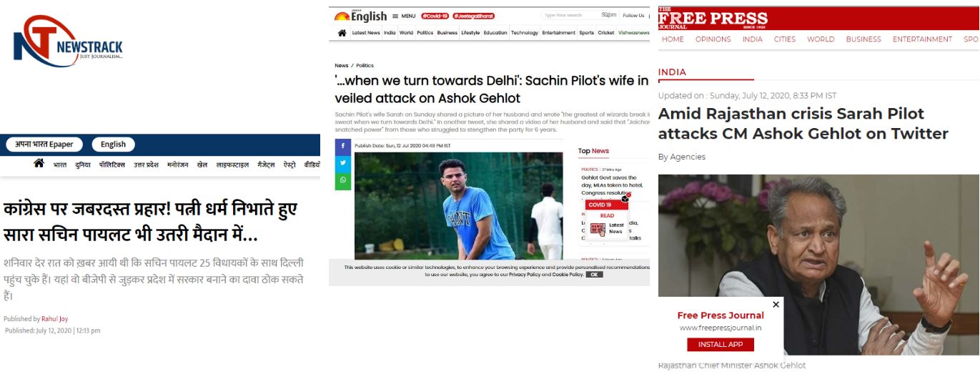Accept cookies with the OK button
The height and width of the screenshot is (382, 980).
594,275
